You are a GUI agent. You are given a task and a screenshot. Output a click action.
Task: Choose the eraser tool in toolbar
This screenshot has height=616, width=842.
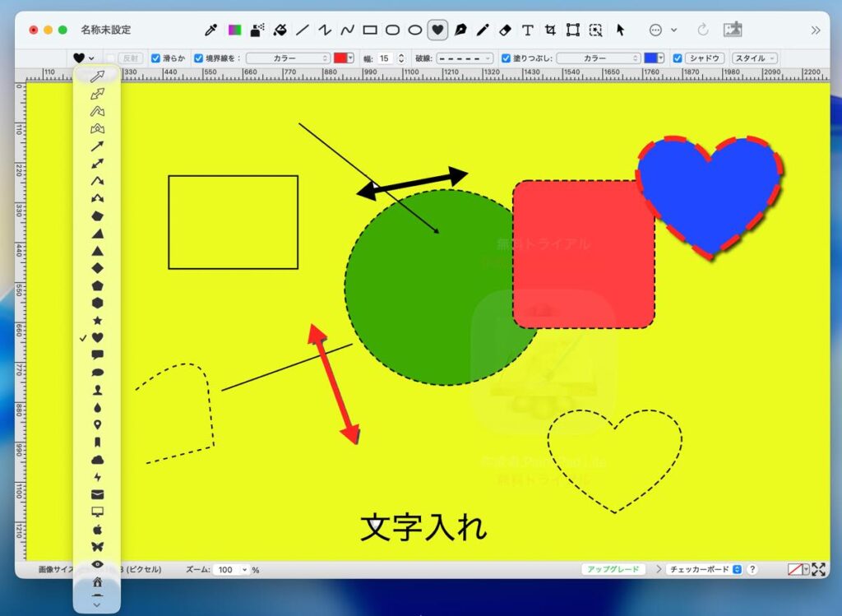(505, 30)
